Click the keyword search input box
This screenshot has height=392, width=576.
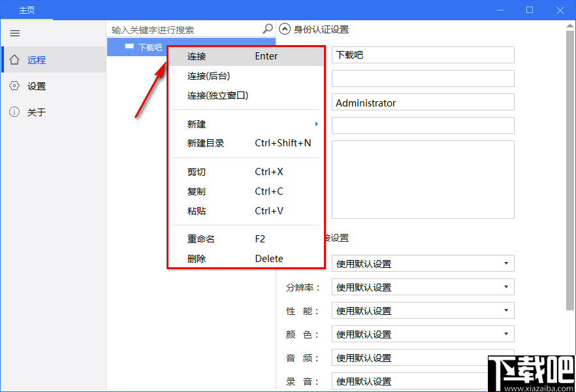183,29
